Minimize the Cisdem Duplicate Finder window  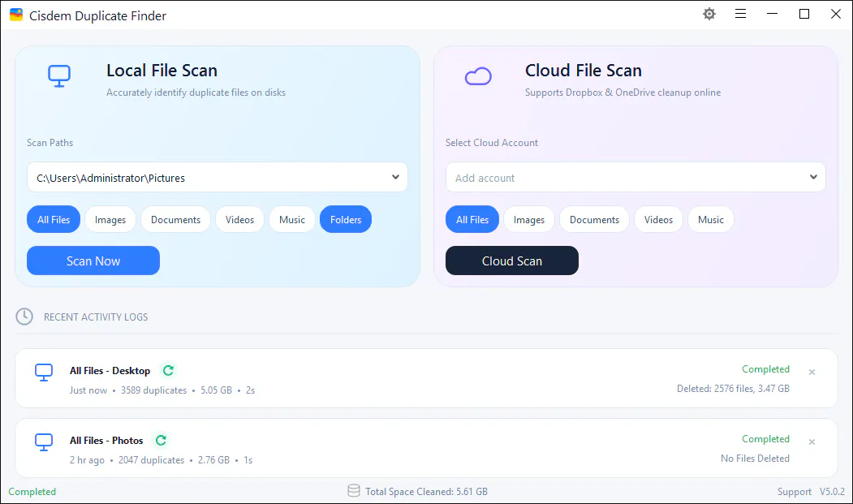click(x=772, y=14)
